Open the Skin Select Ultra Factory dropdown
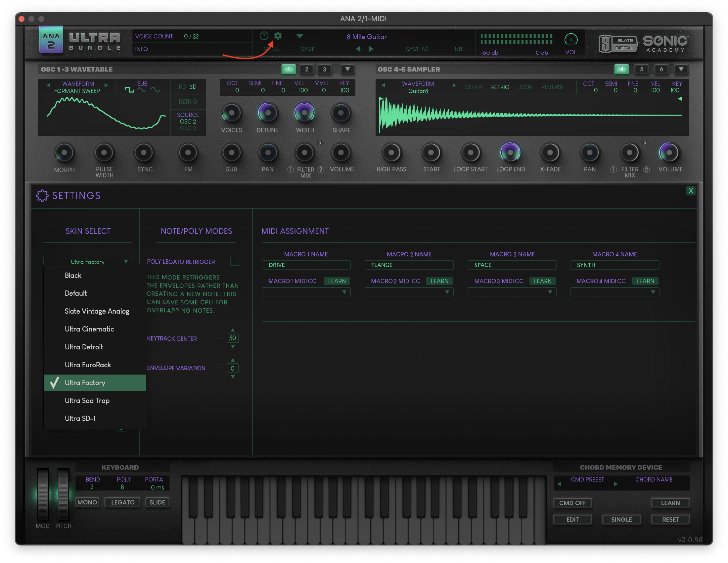Screen dimensions: 728x563 click(88, 262)
